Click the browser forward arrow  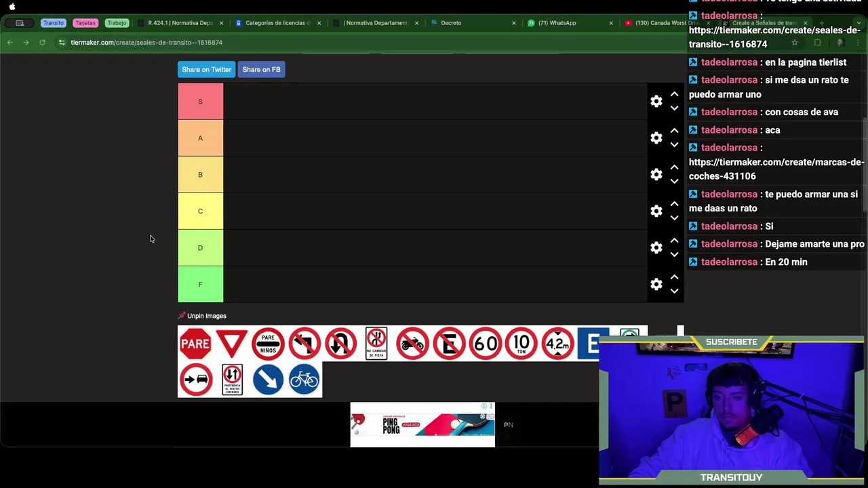tap(26, 43)
